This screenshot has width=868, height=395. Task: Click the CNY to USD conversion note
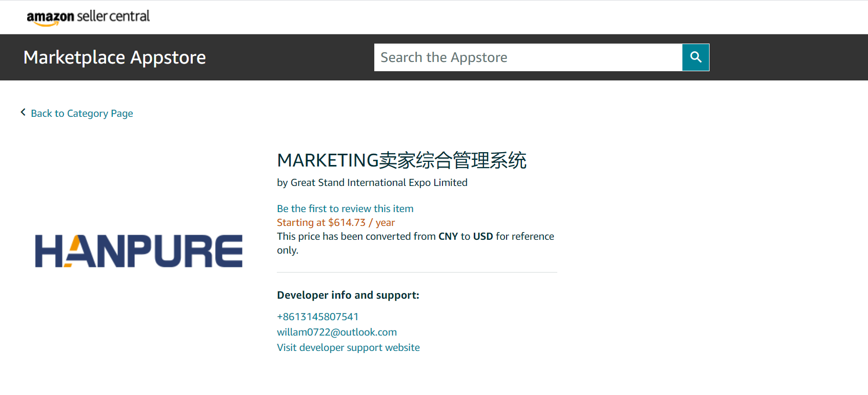(416, 243)
